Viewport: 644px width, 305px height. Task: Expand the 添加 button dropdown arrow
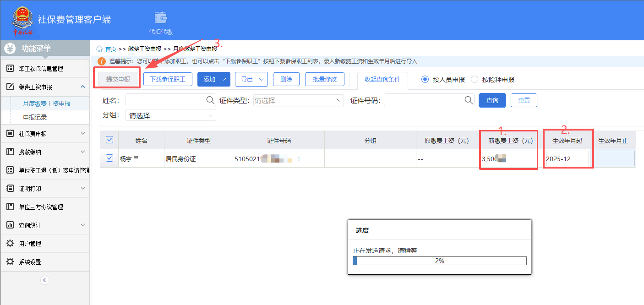click(224, 79)
